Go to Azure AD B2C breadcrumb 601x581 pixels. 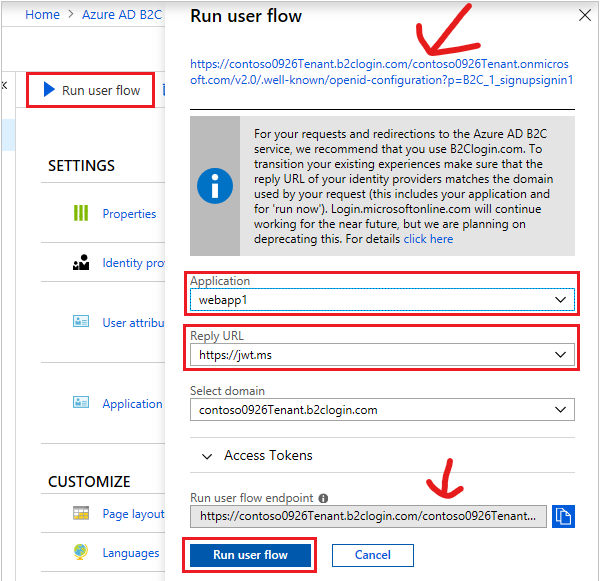(122, 15)
